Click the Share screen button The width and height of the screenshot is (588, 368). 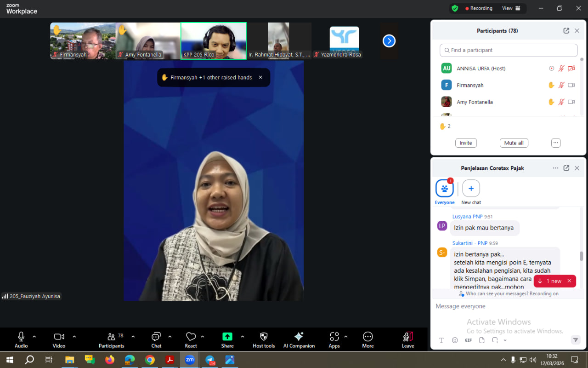pyautogui.click(x=227, y=339)
